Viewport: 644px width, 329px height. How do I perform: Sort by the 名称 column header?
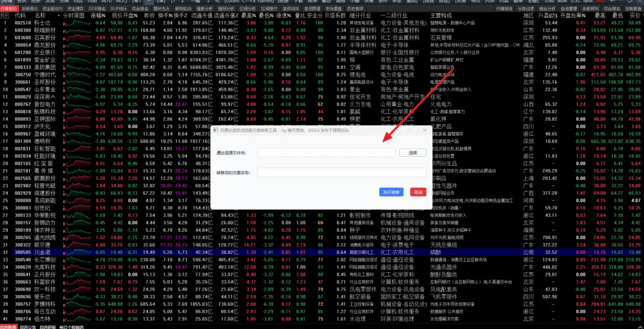point(41,15)
